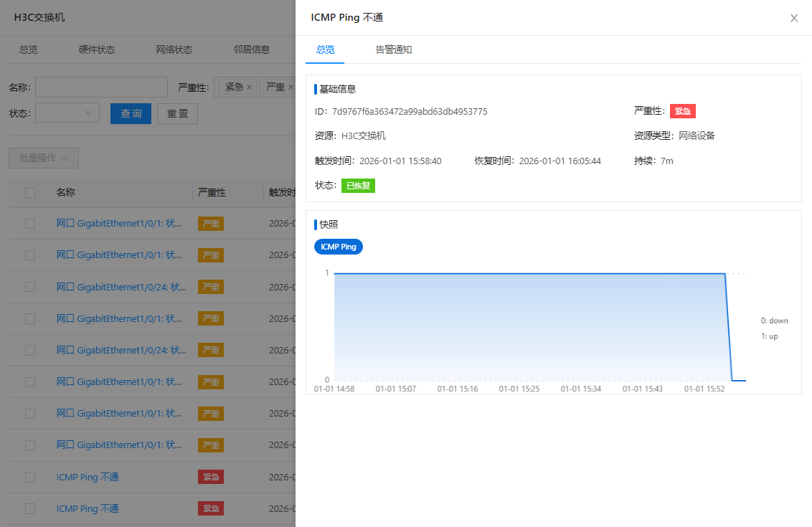
Task: Select the header select-all checkbox
Action: (30, 192)
